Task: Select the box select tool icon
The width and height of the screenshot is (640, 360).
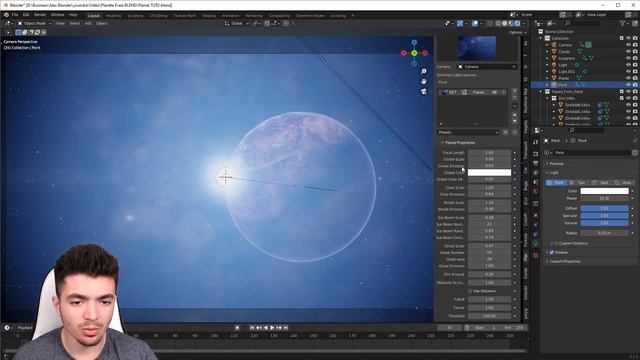Action: click(18, 32)
